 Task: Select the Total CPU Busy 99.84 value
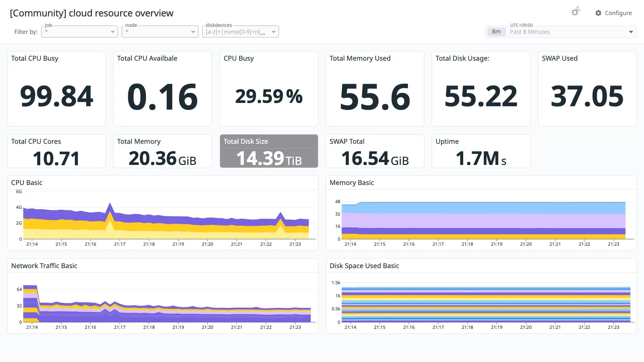[x=56, y=96]
